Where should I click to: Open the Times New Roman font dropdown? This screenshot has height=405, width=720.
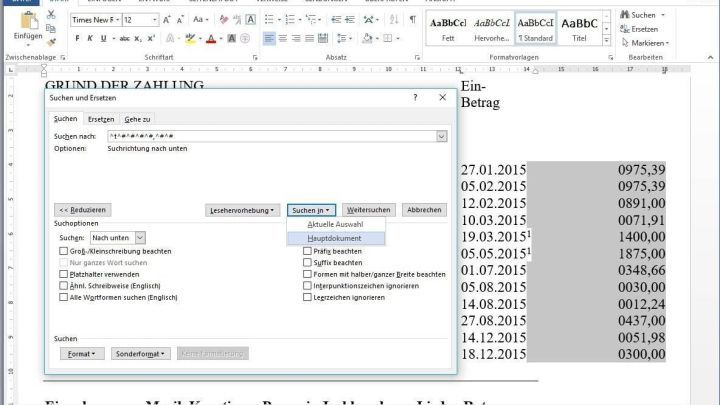pos(118,20)
